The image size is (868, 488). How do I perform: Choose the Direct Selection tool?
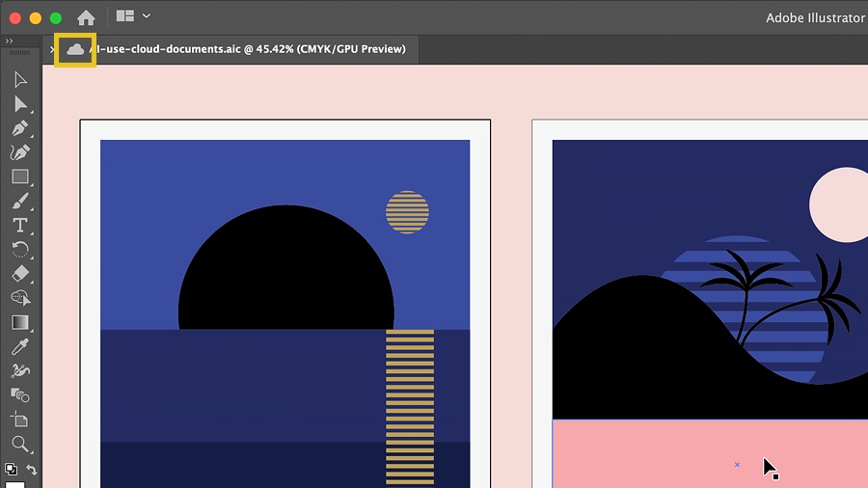[x=20, y=104]
